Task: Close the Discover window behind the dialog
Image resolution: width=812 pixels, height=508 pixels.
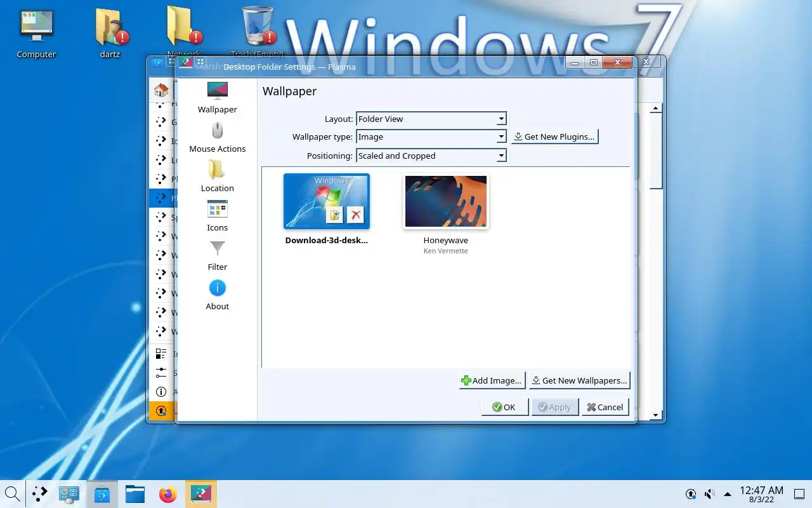Action: pos(646,62)
